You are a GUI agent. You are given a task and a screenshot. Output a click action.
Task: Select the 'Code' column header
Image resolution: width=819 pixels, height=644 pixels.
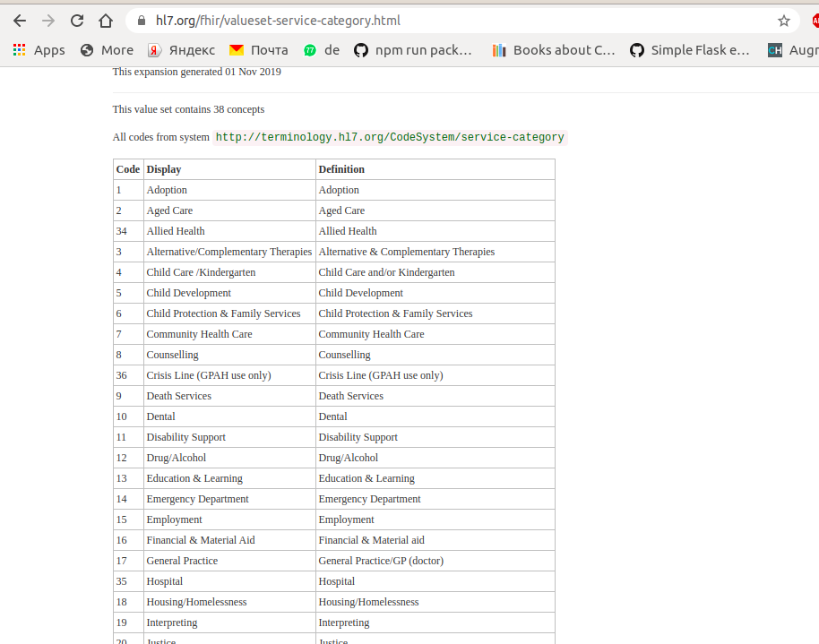click(x=128, y=169)
